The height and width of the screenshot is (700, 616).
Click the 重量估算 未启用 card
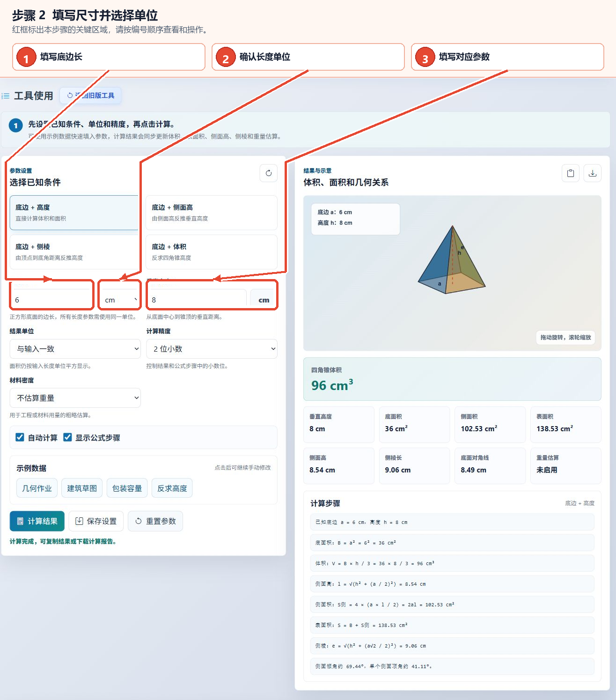click(x=565, y=465)
